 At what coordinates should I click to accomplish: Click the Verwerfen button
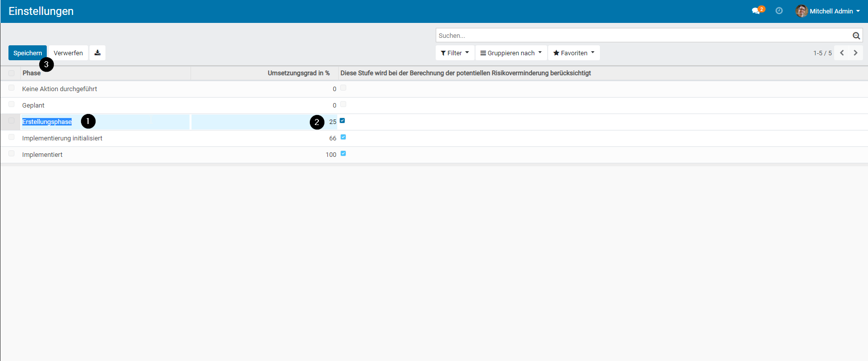pos(68,53)
